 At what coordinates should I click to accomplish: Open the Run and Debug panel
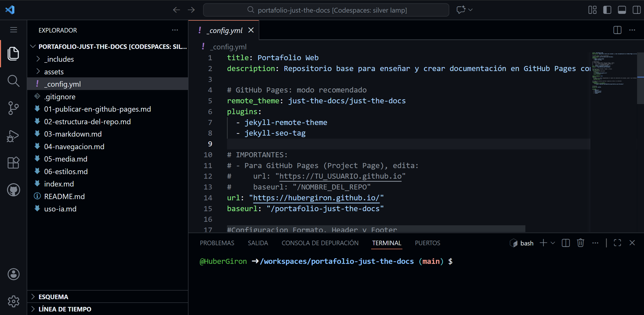click(13, 136)
